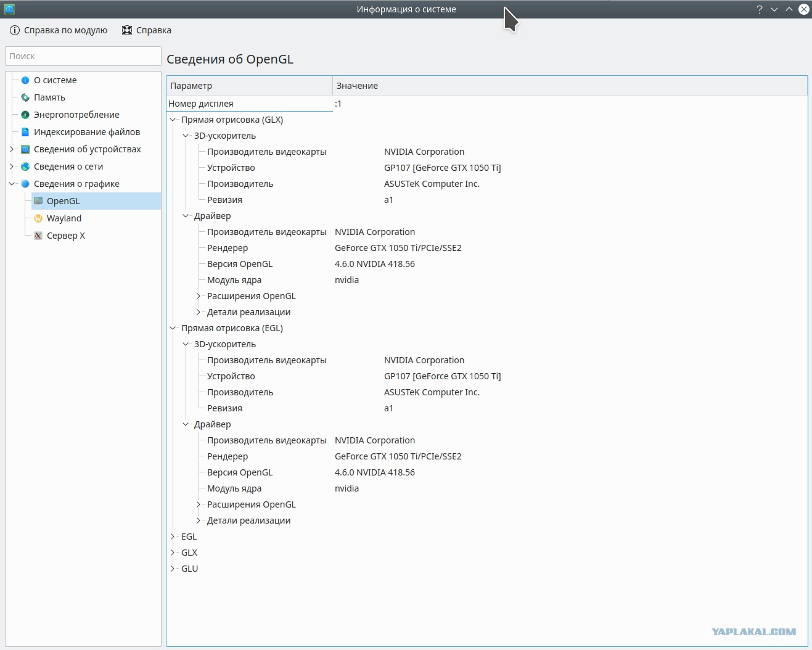Click the 'О системе' info icon
This screenshot has width=812, height=650.
pos(25,80)
